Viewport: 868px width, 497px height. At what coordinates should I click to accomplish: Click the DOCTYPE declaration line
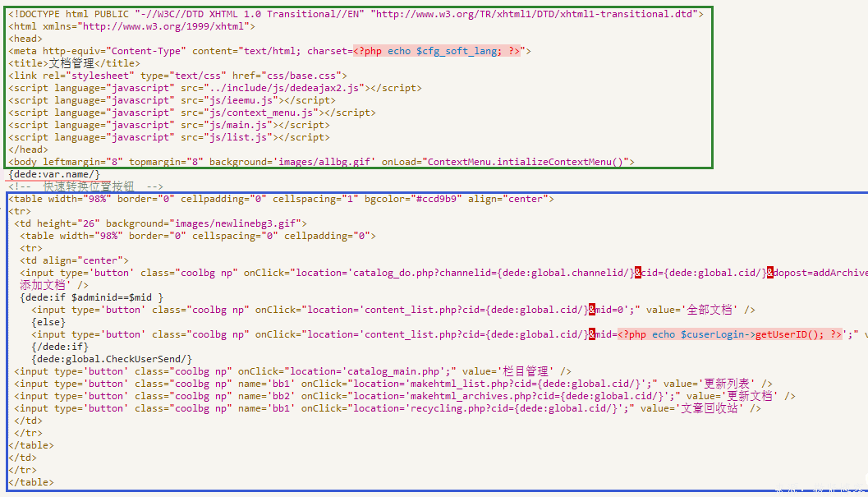pos(356,14)
